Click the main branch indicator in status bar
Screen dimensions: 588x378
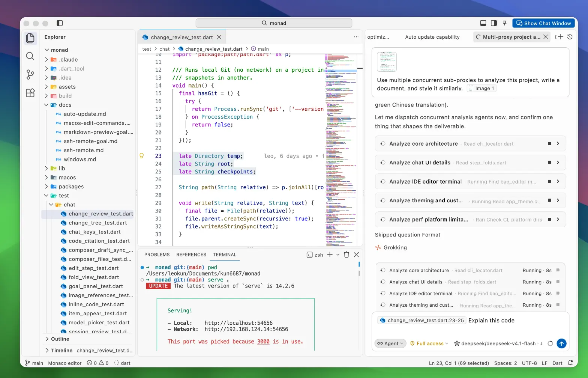point(34,363)
